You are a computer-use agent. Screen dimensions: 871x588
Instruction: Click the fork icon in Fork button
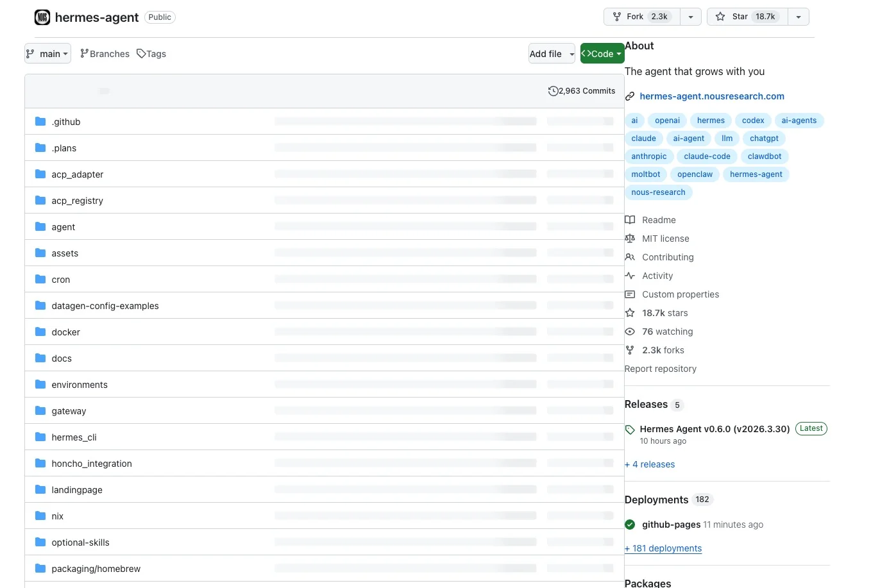[x=616, y=17]
